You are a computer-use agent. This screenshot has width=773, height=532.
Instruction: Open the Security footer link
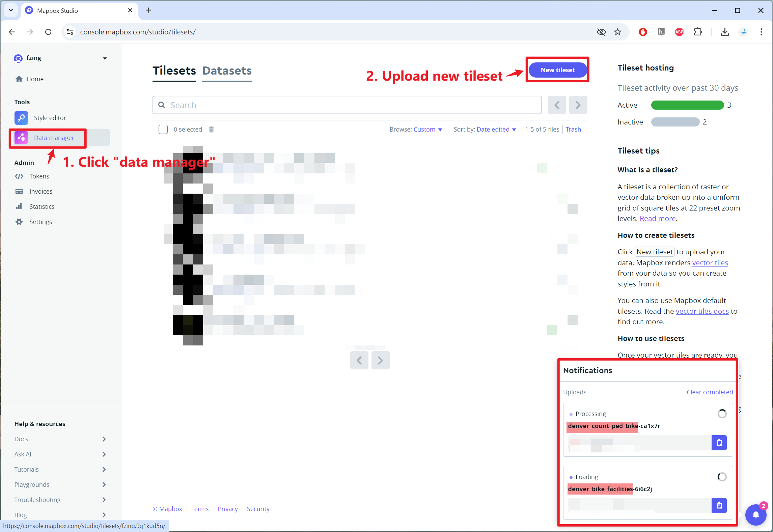(x=258, y=509)
